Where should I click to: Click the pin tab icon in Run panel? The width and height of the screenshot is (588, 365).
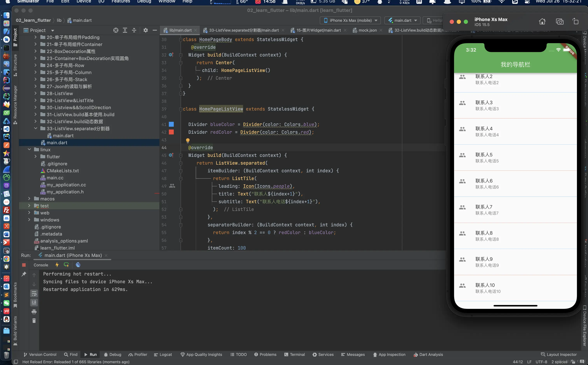click(24, 274)
